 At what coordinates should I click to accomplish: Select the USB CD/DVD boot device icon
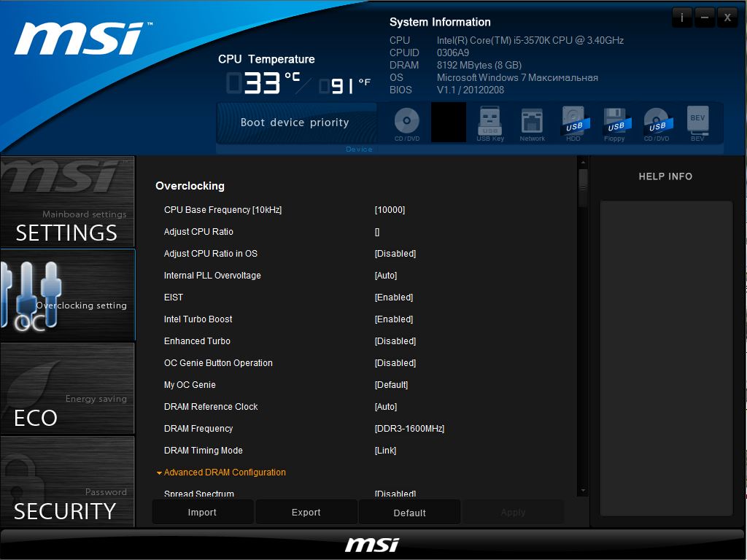tap(656, 122)
